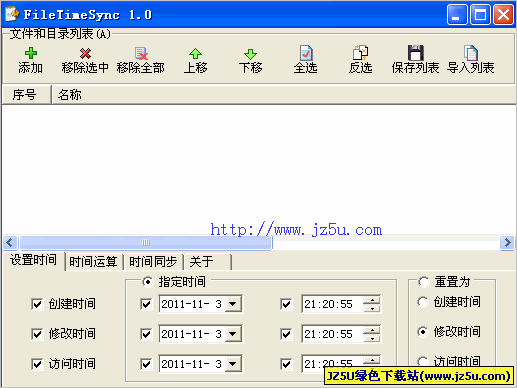The image size is (517, 388).
Task: Click horizontal scrollbar right arrow
Action: coord(507,242)
